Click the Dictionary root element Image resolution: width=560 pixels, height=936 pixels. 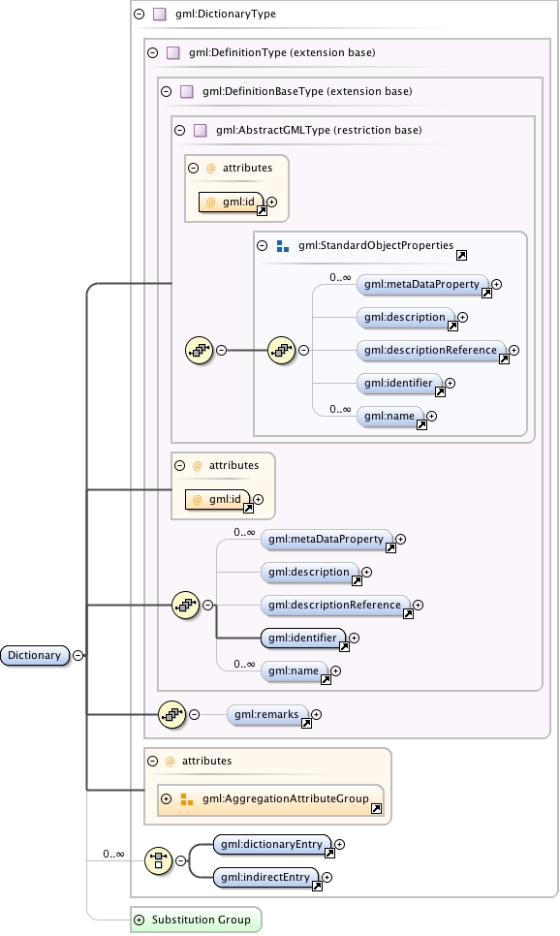[x=35, y=655]
